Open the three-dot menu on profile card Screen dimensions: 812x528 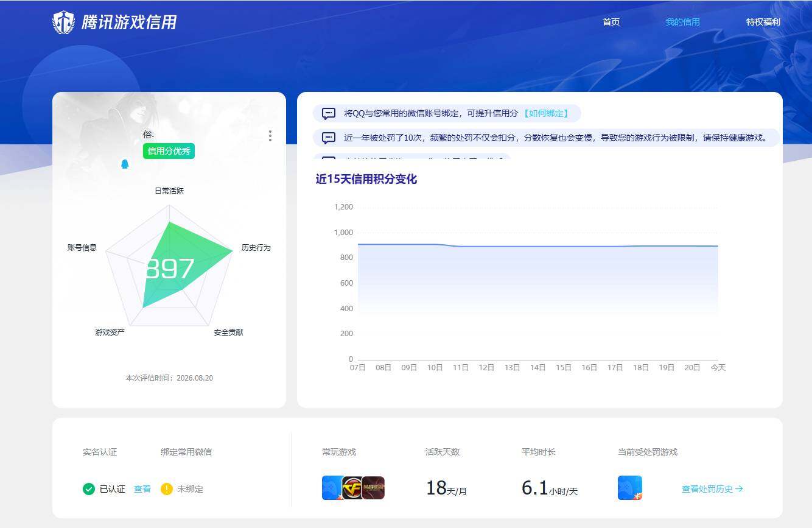tap(270, 136)
